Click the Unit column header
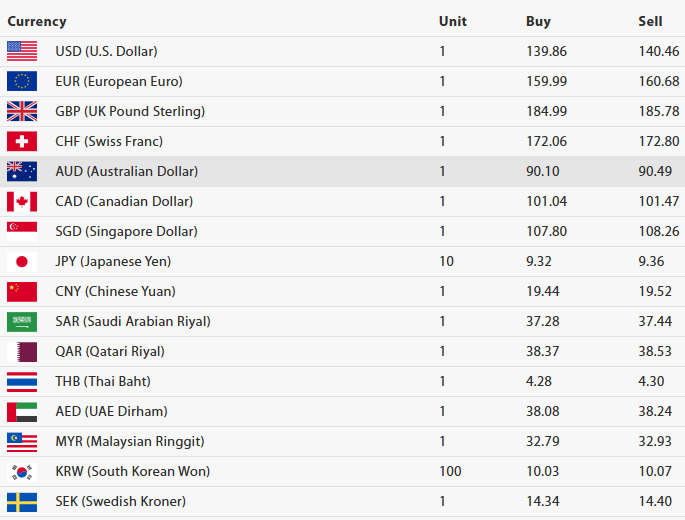Screen dimensions: 685x520 click(452, 21)
